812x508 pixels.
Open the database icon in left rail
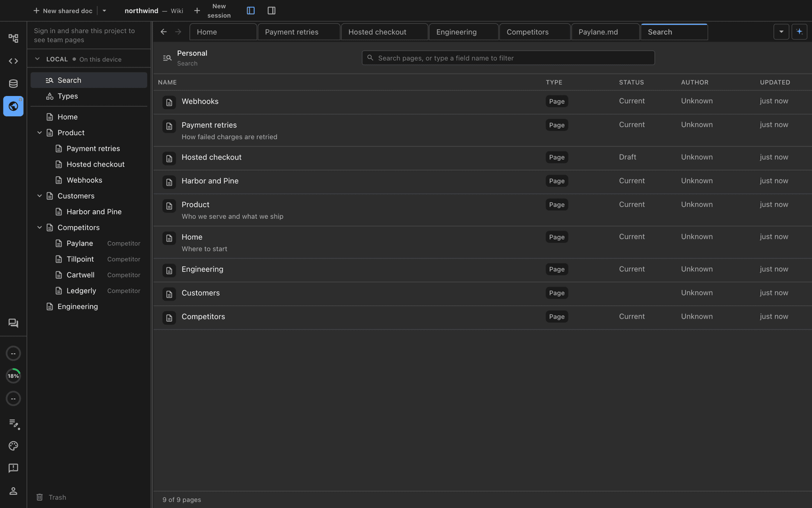[13, 84]
